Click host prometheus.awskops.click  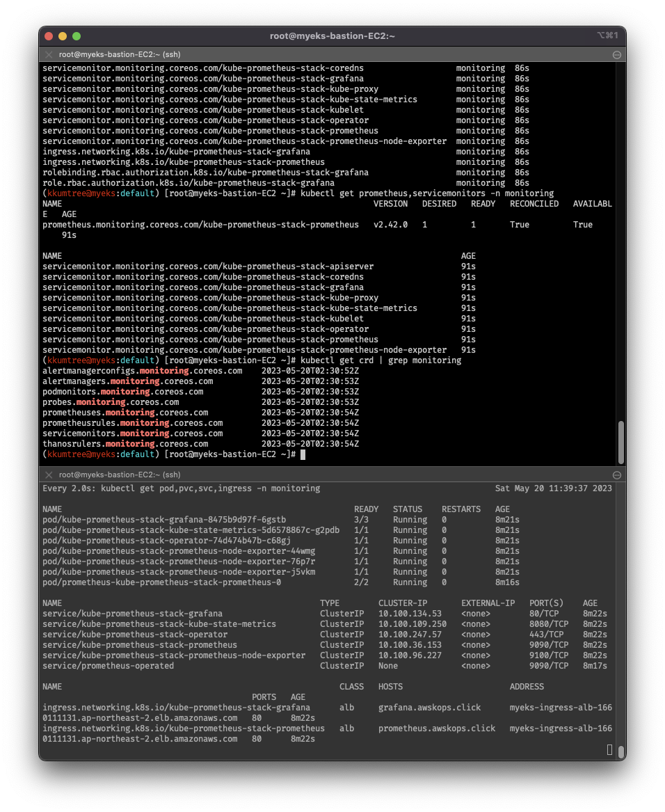coord(437,729)
